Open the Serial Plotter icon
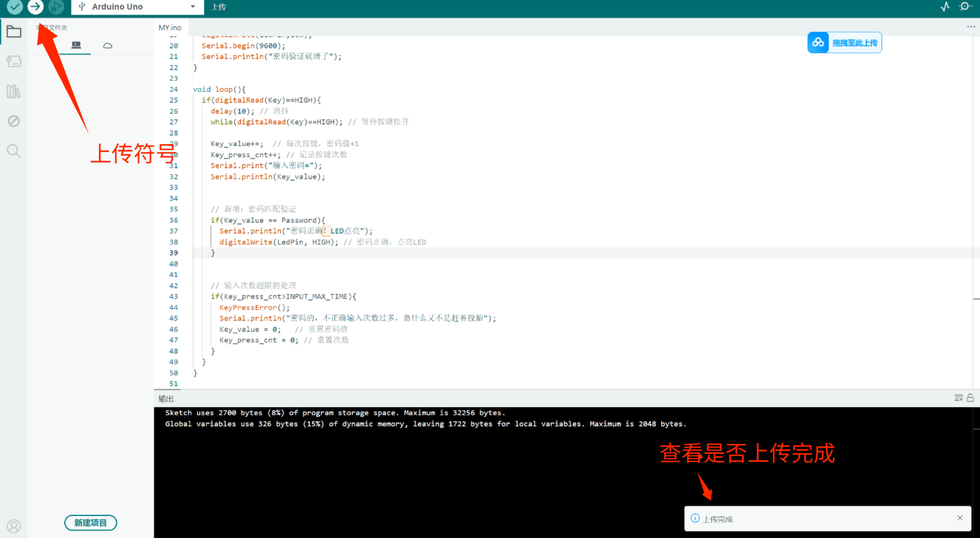Image resolution: width=980 pixels, height=538 pixels. tap(945, 7)
